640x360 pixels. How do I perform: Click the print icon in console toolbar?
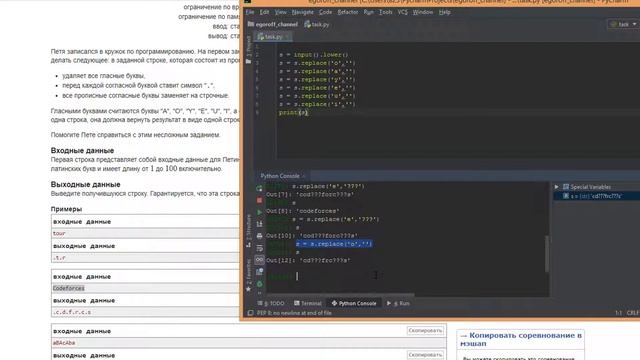click(x=259, y=236)
